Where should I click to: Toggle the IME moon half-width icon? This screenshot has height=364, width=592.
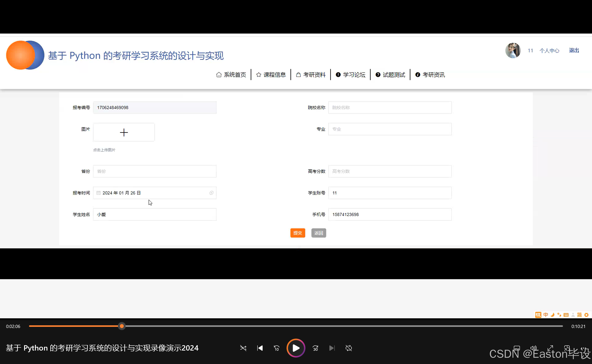tap(553, 315)
